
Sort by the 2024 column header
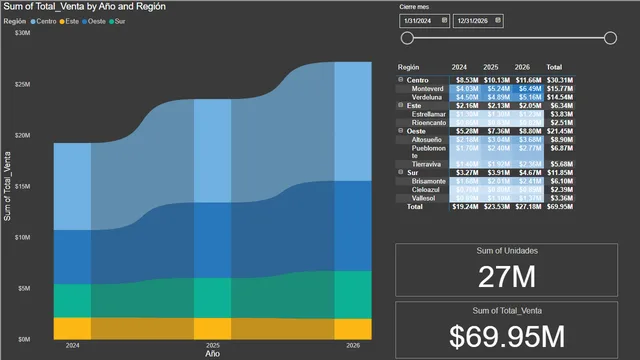[x=459, y=67]
